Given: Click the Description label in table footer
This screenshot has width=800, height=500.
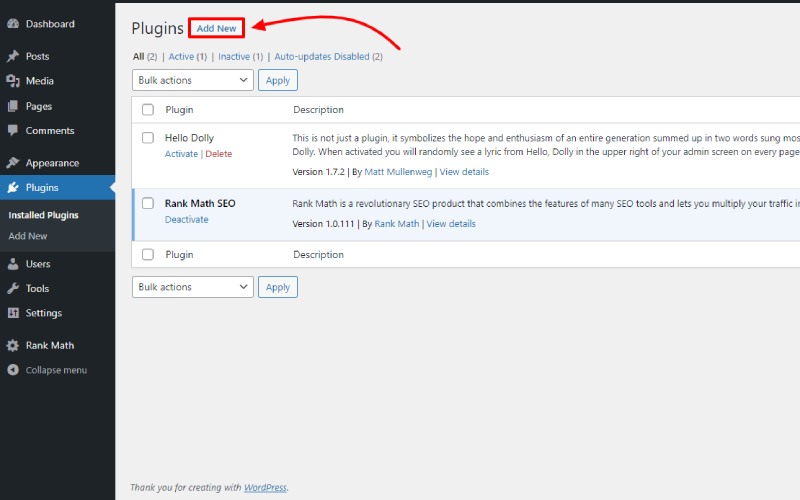Looking at the screenshot, I should click(x=318, y=255).
